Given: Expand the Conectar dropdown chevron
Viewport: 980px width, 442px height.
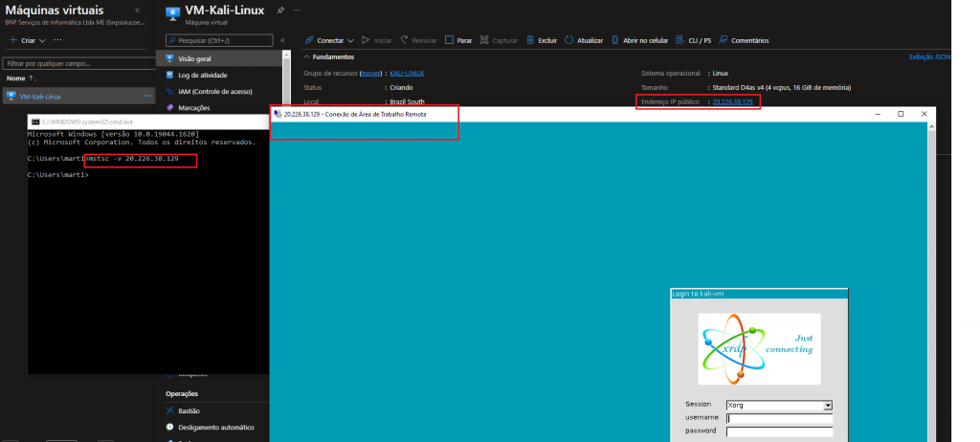Looking at the screenshot, I should click(x=350, y=40).
